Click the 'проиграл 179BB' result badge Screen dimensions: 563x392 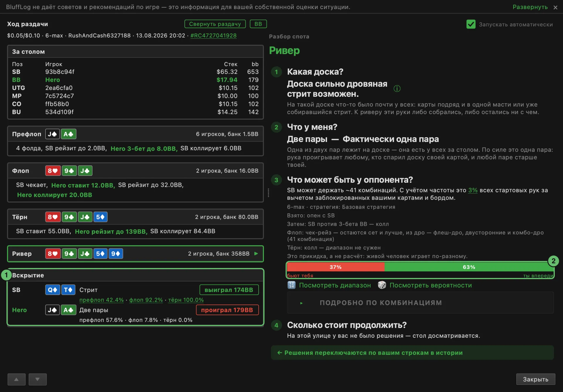tap(227, 310)
